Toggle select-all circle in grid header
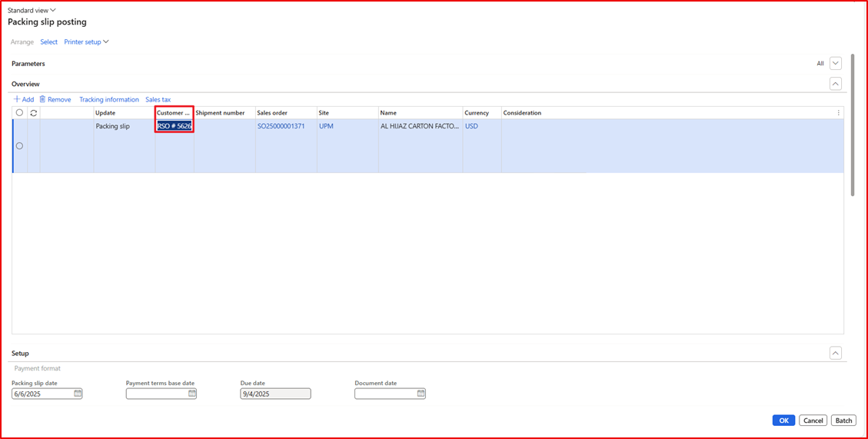 [20, 113]
